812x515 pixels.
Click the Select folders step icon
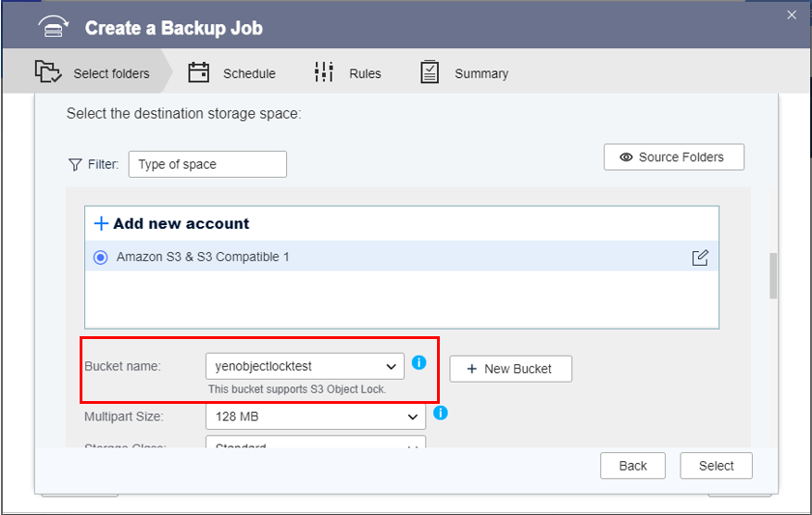(x=47, y=72)
